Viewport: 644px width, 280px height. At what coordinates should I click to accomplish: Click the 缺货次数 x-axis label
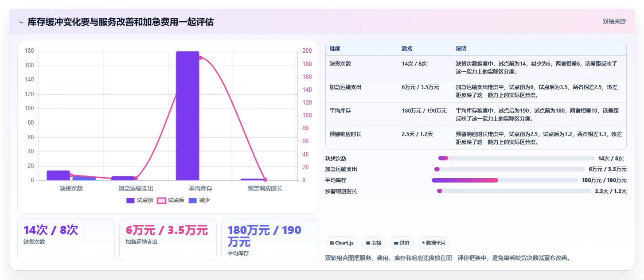point(71,188)
